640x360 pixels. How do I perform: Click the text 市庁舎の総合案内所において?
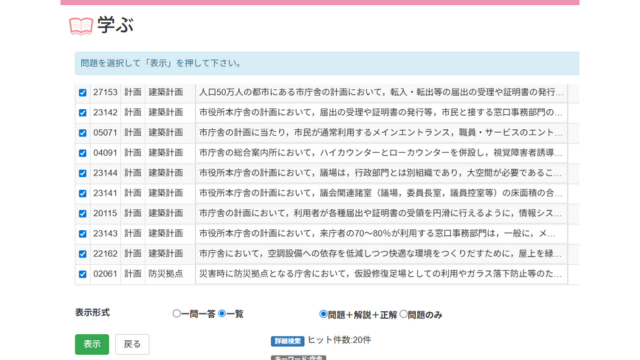pyautogui.click(x=381, y=153)
